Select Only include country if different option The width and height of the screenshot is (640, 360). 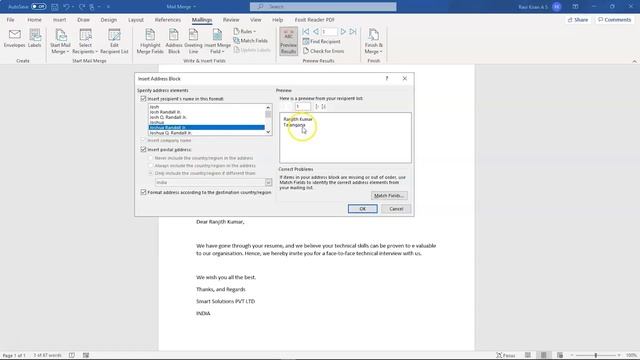tap(151, 173)
